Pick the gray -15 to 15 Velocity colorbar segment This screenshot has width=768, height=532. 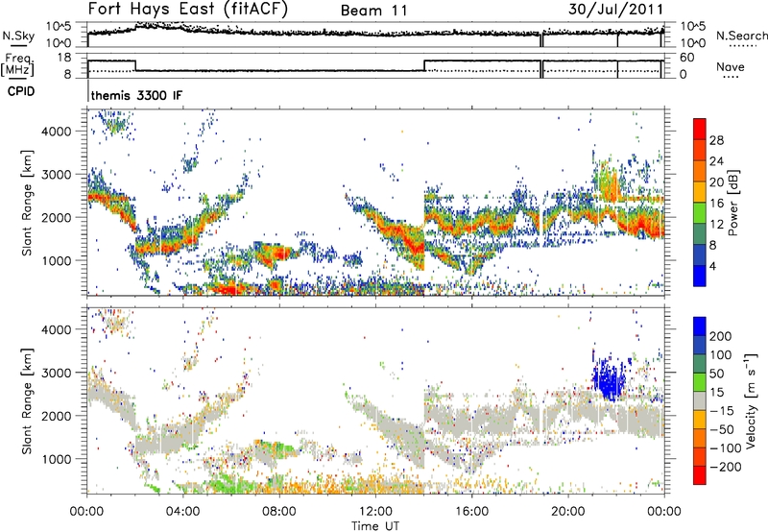(x=700, y=401)
